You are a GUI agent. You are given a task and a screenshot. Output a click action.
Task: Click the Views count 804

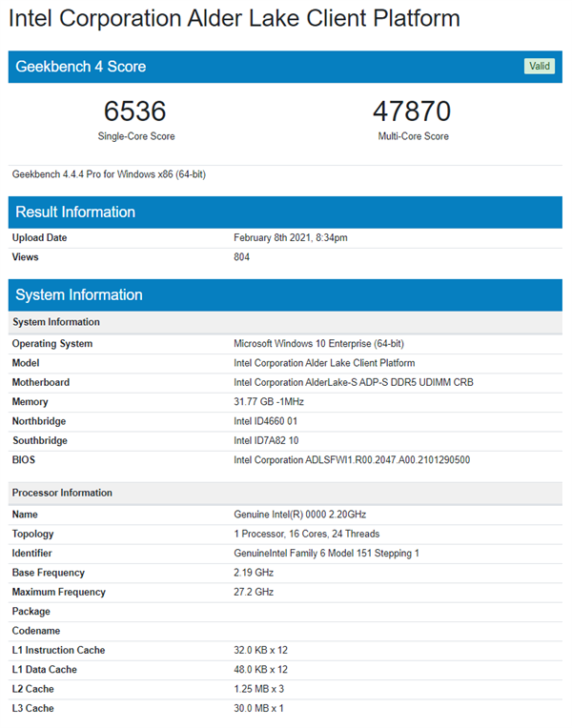coord(242,257)
